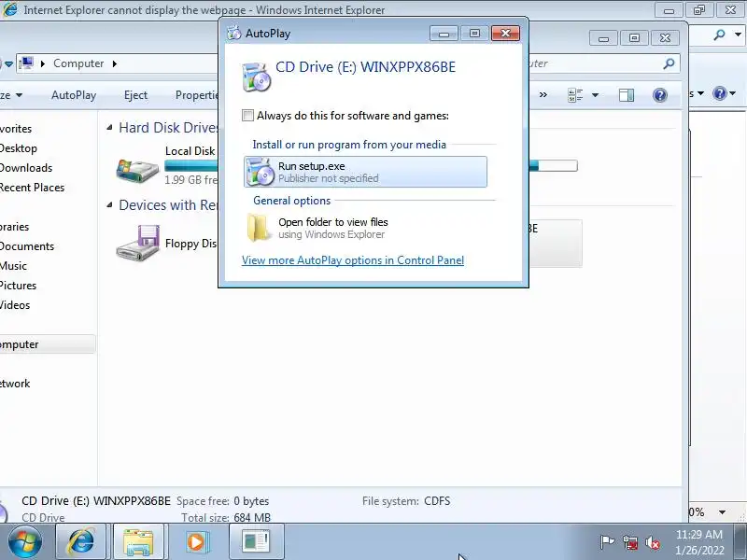
Task: Select Downloads in the navigation pane
Action: click(26, 168)
